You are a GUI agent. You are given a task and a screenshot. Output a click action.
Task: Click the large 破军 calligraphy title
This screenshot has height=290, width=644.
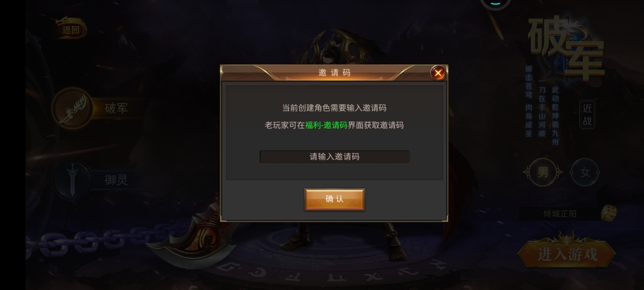coord(566,48)
